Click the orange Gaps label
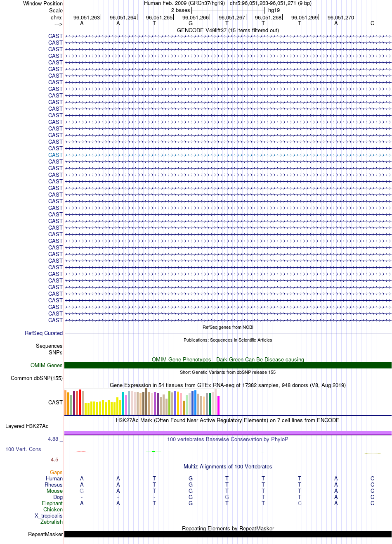The height and width of the screenshot is (544, 392). pyautogui.click(x=56, y=472)
